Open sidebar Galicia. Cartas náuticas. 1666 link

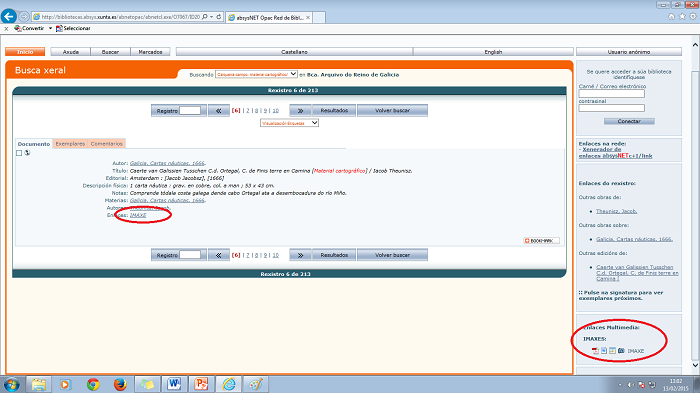(634, 239)
